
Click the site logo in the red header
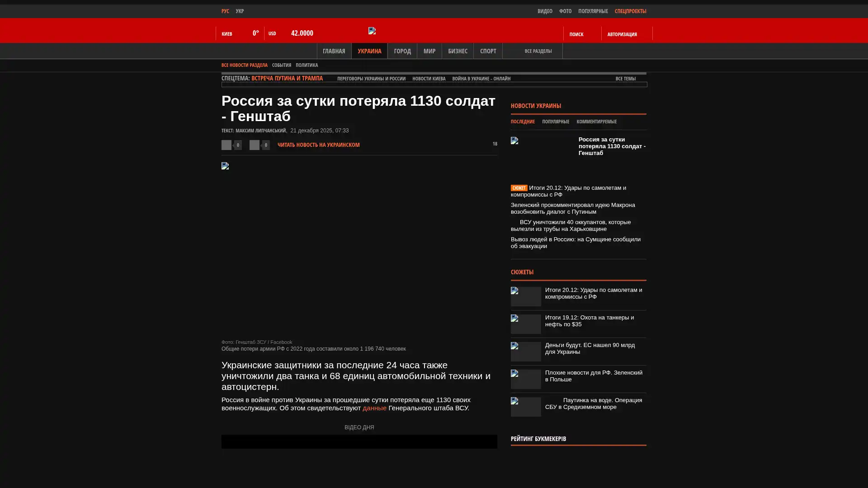click(x=372, y=31)
